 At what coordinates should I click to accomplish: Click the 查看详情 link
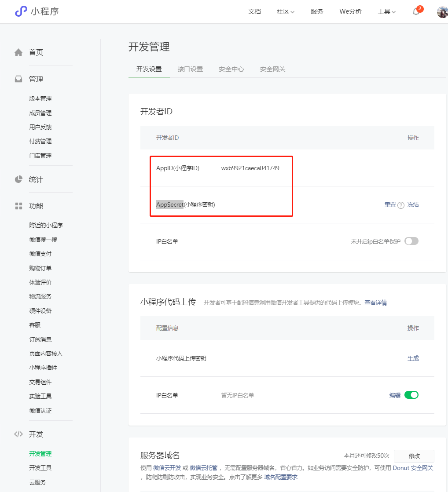tap(376, 302)
